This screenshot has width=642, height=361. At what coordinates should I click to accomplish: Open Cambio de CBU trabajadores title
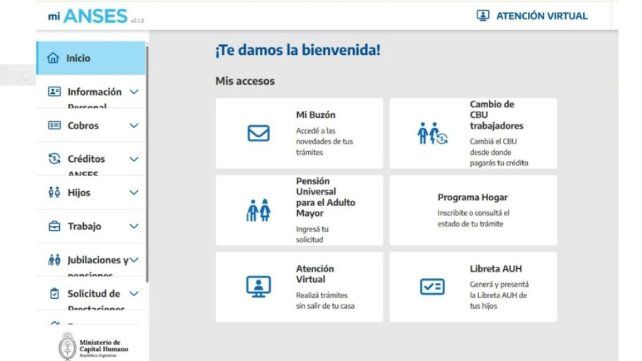(496, 115)
